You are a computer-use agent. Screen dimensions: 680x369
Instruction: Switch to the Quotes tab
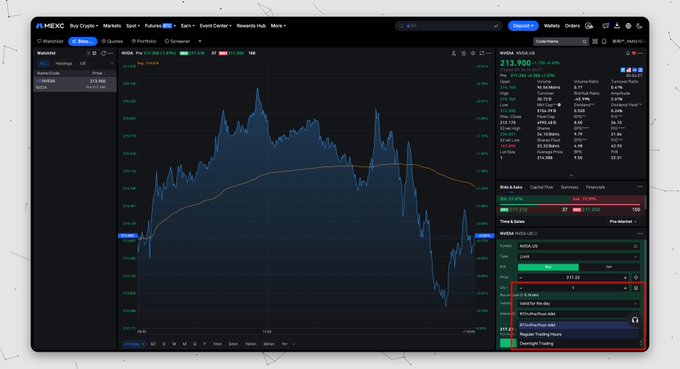(x=112, y=41)
